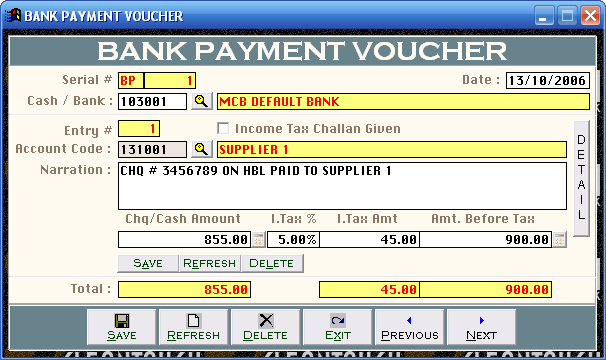The width and height of the screenshot is (606, 360).
Task: Enable Income Tax Challan Given checkbox
Action: click(223, 128)
